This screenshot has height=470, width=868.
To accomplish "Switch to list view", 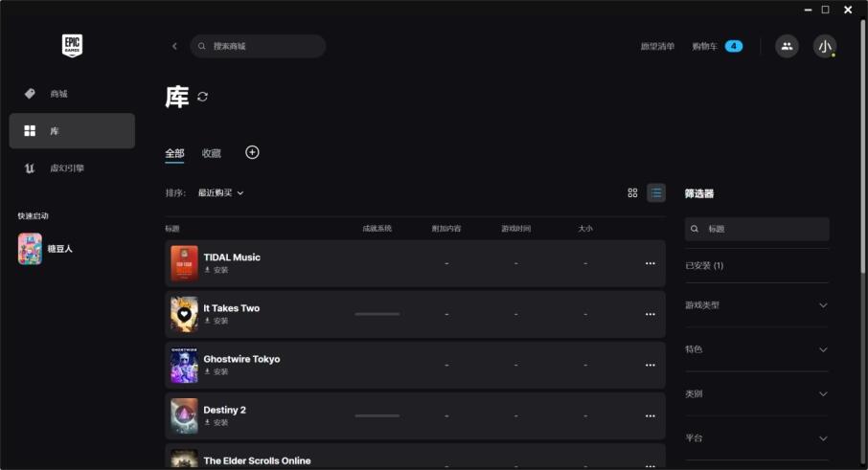I will 656,192.
